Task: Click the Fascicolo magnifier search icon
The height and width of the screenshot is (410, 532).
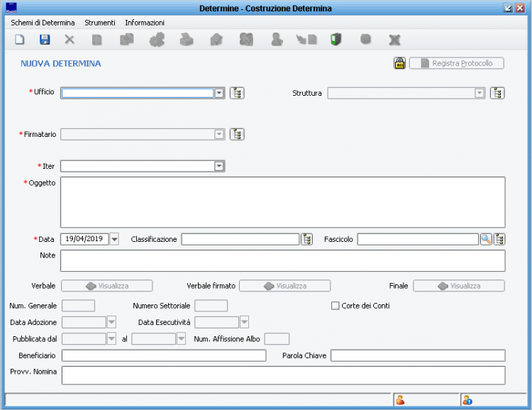Action: [486, 239]
